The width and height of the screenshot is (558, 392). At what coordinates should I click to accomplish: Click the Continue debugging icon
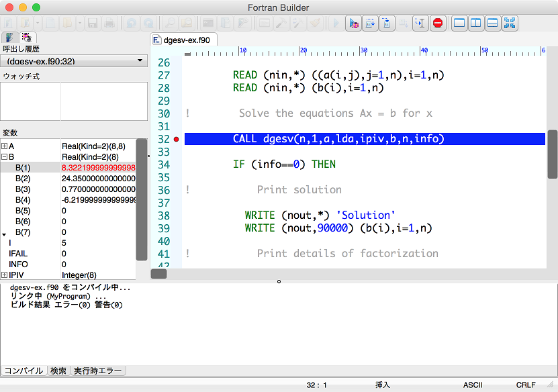click(354, 23)
